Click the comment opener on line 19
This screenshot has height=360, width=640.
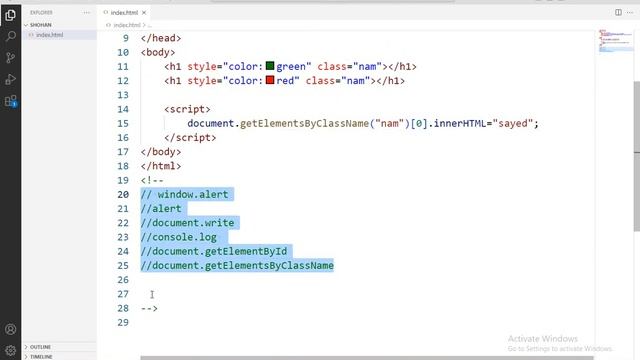coord(152,180)
